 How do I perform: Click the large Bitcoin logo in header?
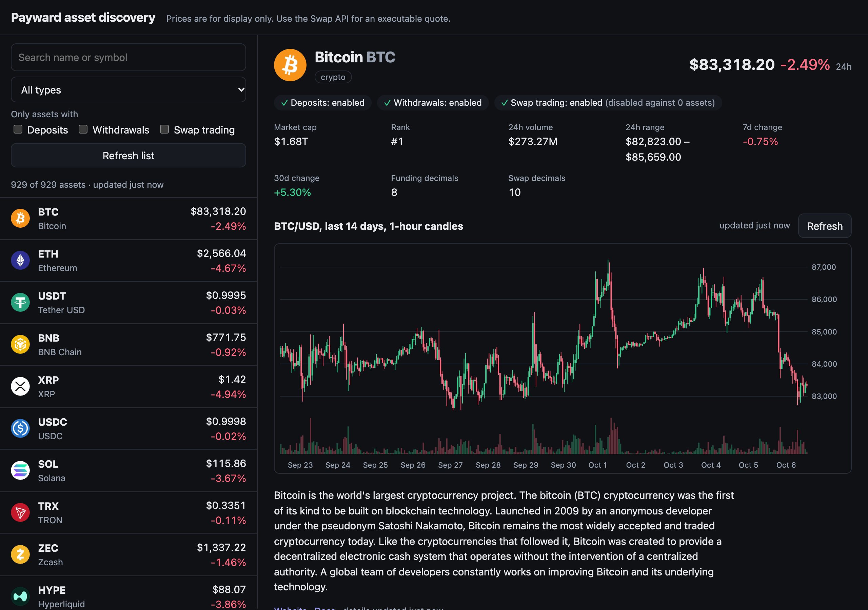tap(290, 65)
